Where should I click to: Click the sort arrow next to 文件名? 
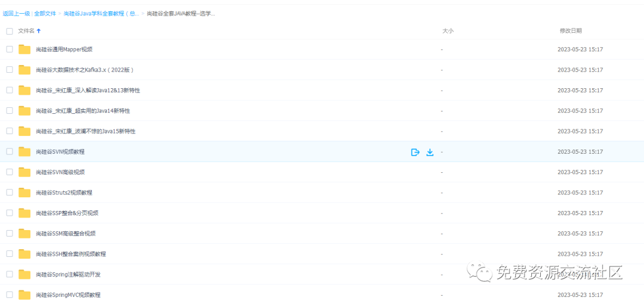click(39, 31)
